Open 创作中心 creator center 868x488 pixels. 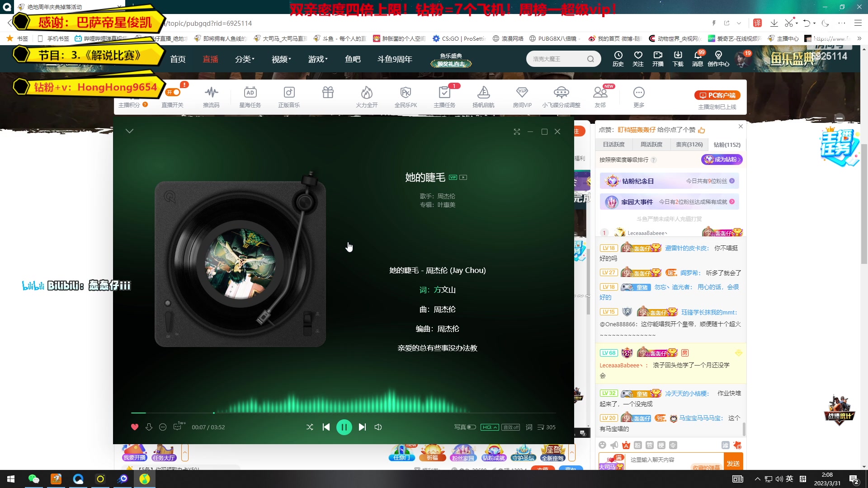click(718, 59)
